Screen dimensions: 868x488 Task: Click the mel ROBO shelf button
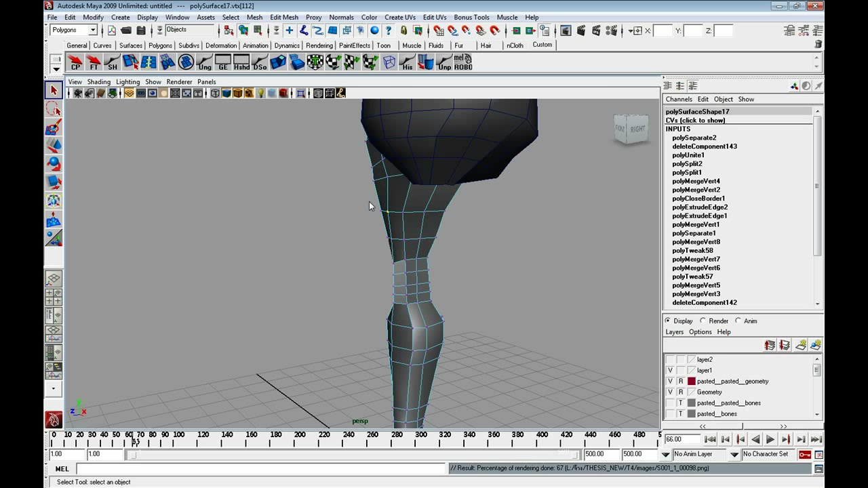click(462, 62)
